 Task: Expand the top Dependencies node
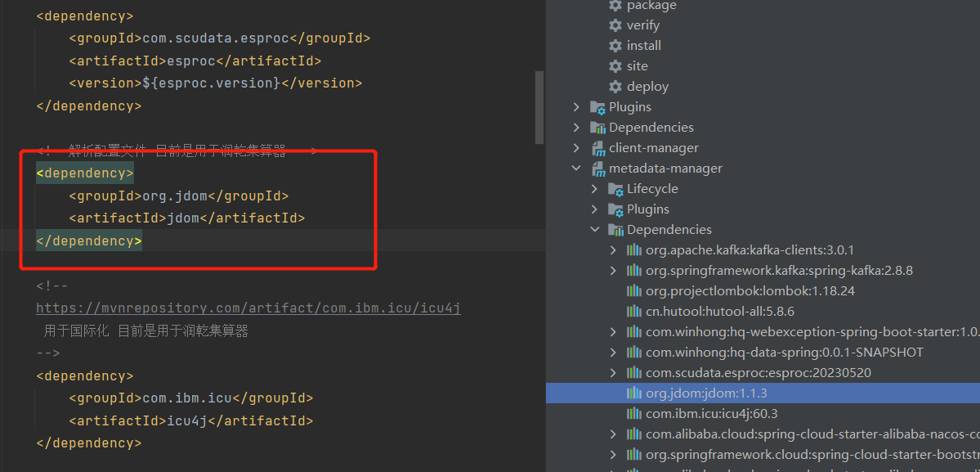(x=576, y=128)
